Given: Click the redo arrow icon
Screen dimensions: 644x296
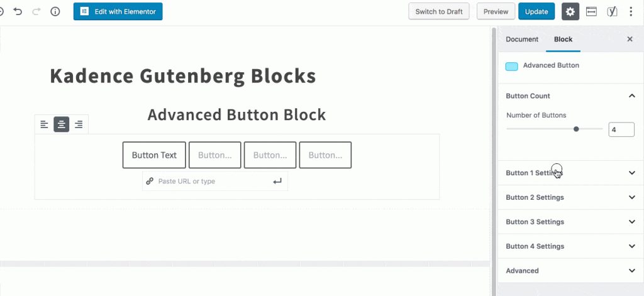Looking at the screenshot, I should click(x=36, y=11).
